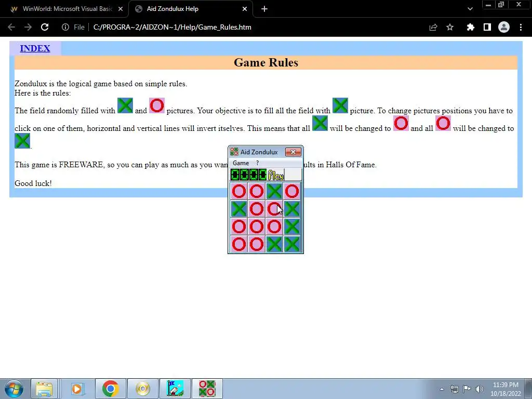Click the top-left corner O tile of the grid
This screenshot has width=532, height=399.
point(239,191)
